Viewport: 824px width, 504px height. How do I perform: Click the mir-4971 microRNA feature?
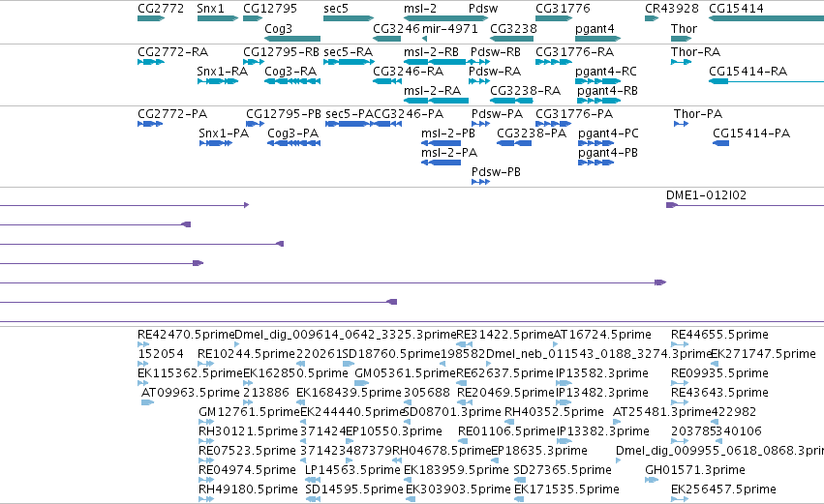(425, 39)
